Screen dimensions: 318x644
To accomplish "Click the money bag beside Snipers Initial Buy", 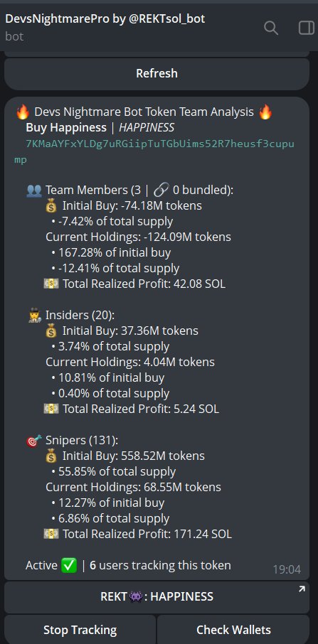I will (51, 456).
